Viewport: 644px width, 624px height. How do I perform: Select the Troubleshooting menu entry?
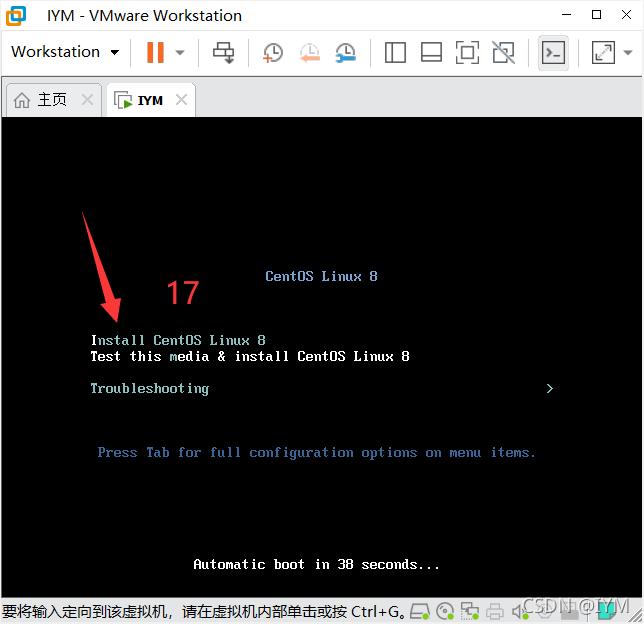pos(150,388)
